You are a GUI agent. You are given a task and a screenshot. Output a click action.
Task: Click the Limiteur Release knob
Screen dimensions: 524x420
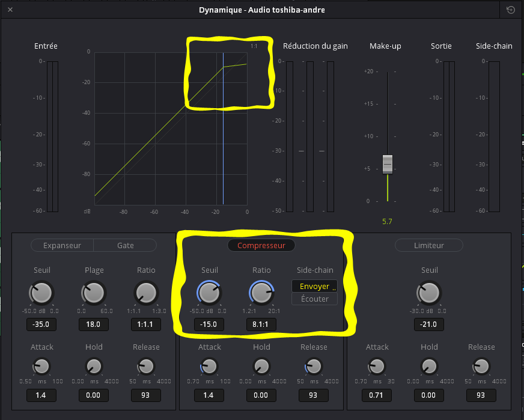coord(481,366)
